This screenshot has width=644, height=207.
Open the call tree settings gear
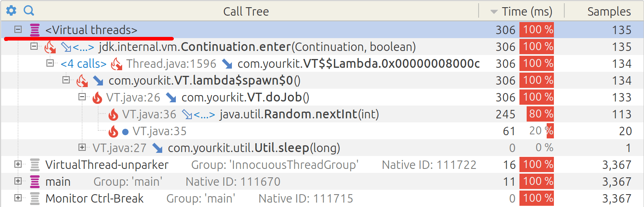(11, 11)
